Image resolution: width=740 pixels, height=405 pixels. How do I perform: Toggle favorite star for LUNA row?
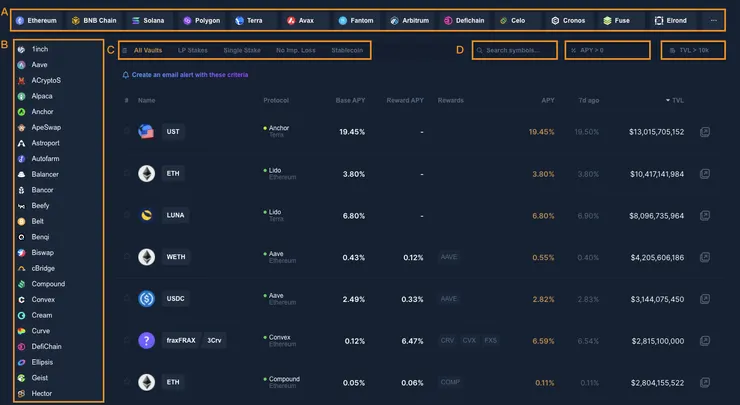coord(126,215)
